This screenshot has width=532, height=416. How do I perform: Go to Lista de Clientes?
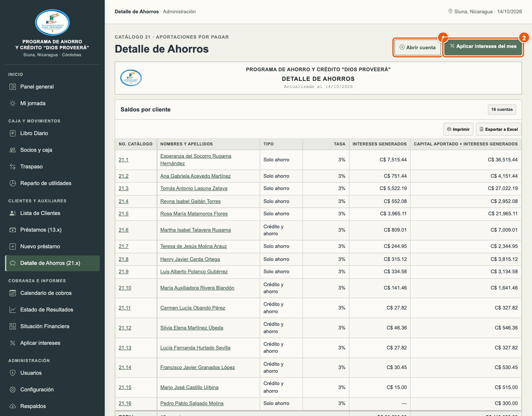pyautogui.click(x=53, y=213)
